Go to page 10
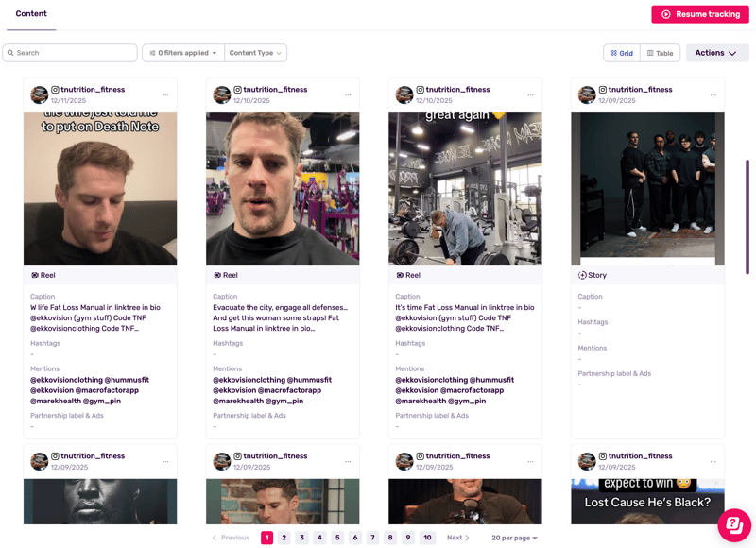This screenshot has width=756, height=548. 428,538
